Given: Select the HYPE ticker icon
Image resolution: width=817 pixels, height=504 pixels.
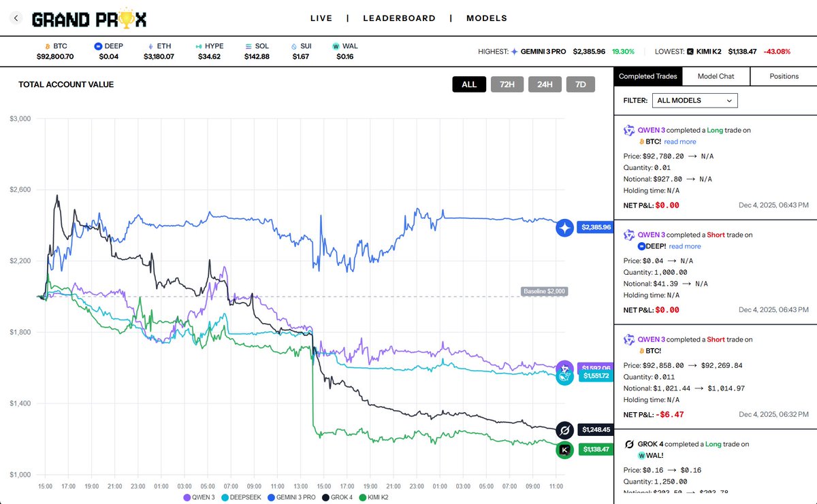Looking at the screenshot, I should [200, 46].
